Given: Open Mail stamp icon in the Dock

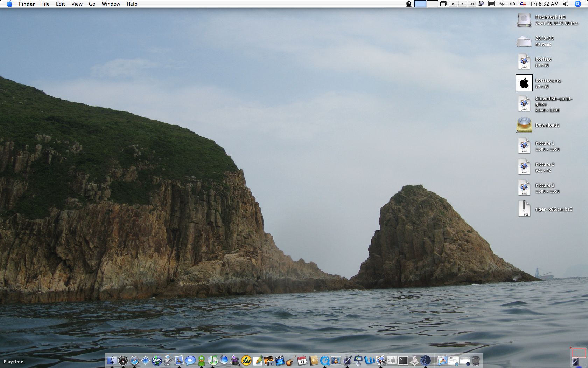Looking at the screenshot, I should pyautogui.click(x=179, y=360).
